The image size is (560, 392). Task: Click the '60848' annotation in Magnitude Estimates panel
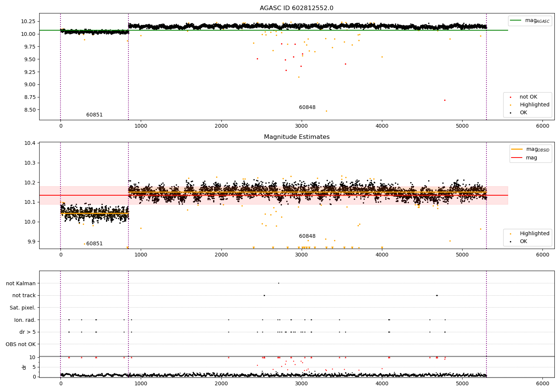307,236
